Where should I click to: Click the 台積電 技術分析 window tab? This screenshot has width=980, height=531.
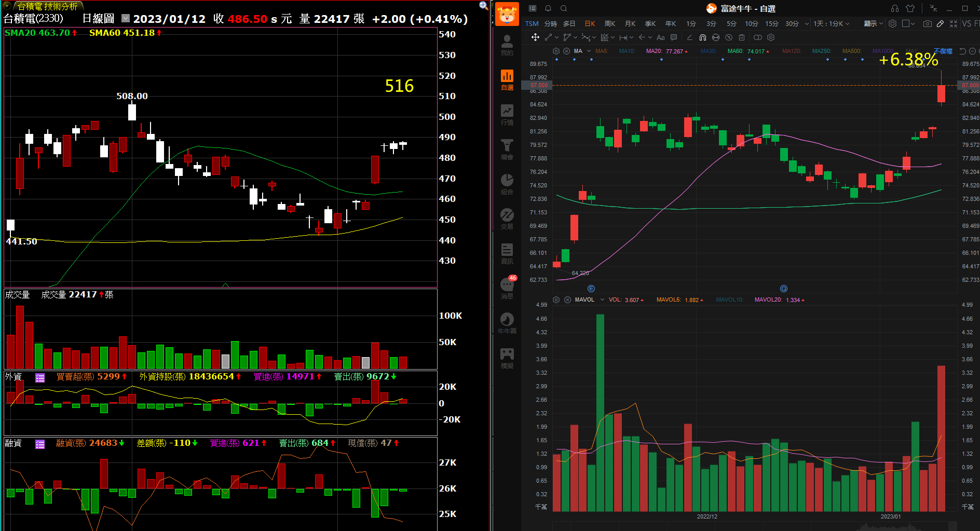point(47,6)
